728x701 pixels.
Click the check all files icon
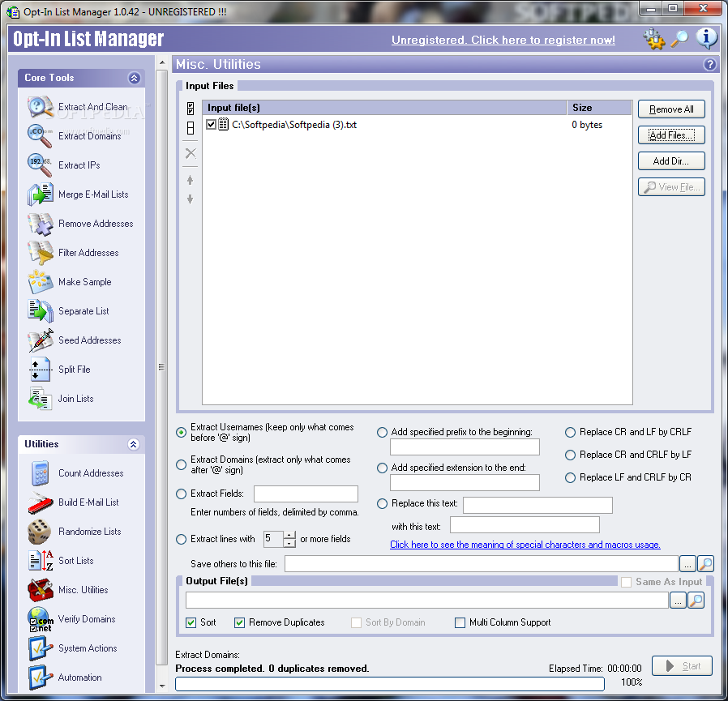(x=191, y=109)
